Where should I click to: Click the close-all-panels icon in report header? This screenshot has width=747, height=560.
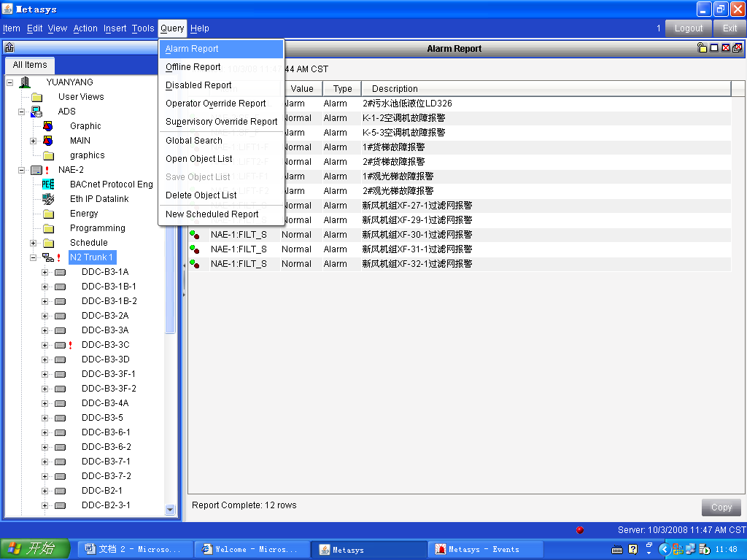point(738,48)
